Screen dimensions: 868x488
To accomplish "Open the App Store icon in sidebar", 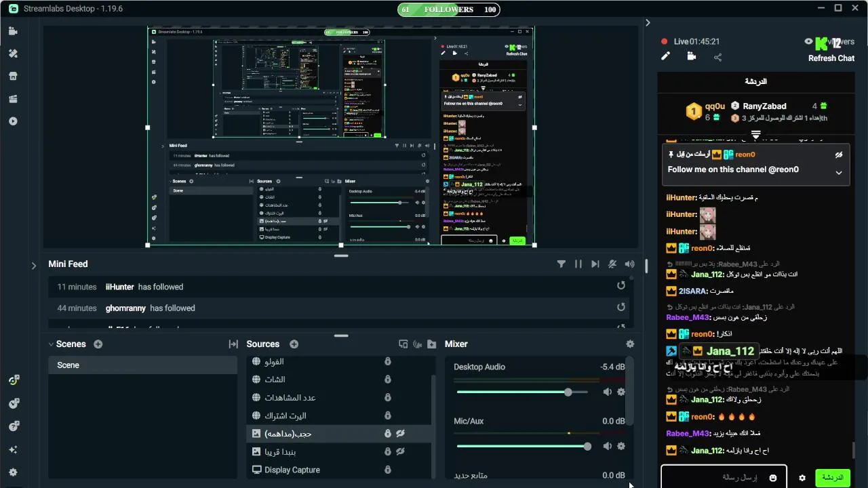I will 13,76.
